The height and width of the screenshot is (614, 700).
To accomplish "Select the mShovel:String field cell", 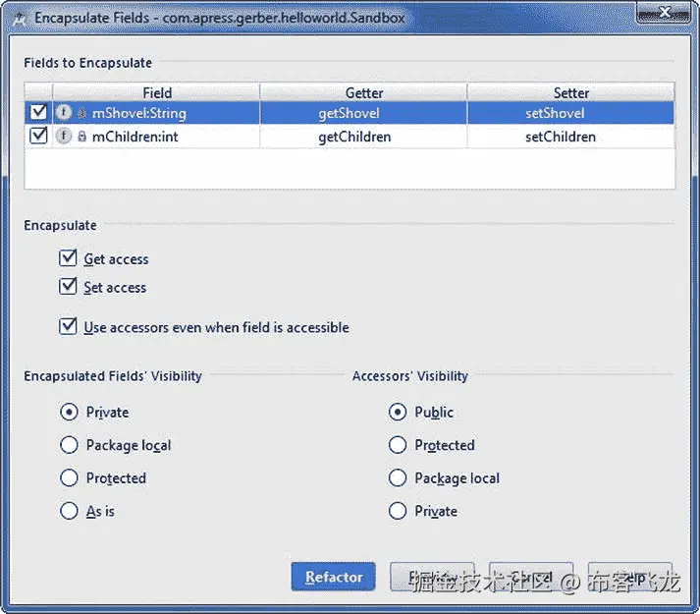I will point(156,113).
